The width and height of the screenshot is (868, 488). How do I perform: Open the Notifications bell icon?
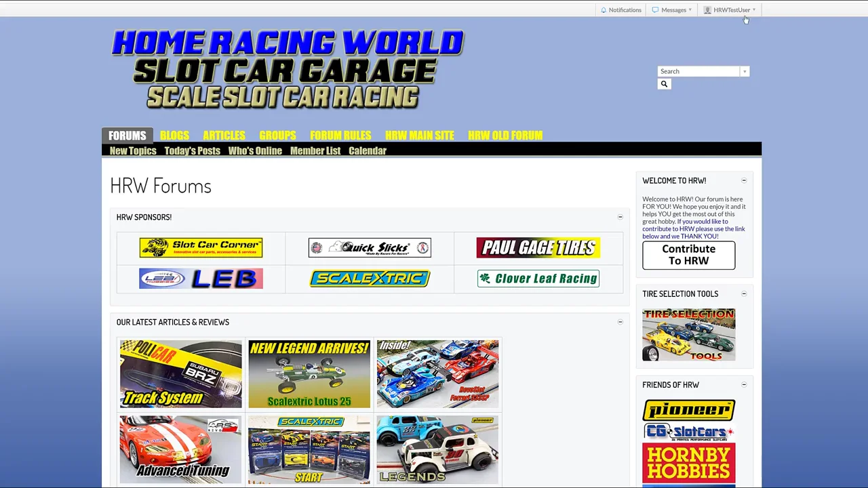click(604, 10)
